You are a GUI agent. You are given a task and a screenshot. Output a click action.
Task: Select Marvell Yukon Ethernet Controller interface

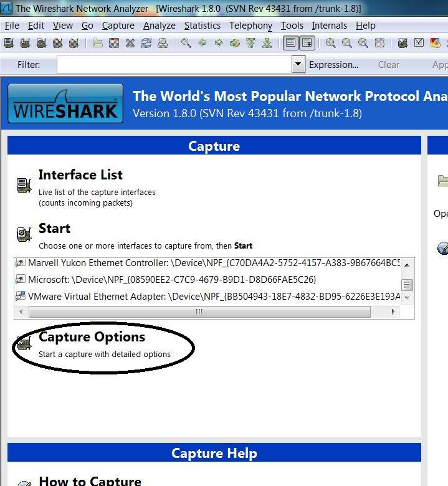pyautogui.click(x=208, y=263)
